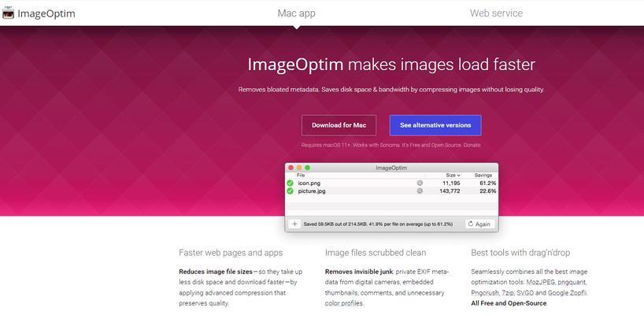Click green checkmark beside picture.jpg
The image size is (644, 315).
(x=290, y=191)
